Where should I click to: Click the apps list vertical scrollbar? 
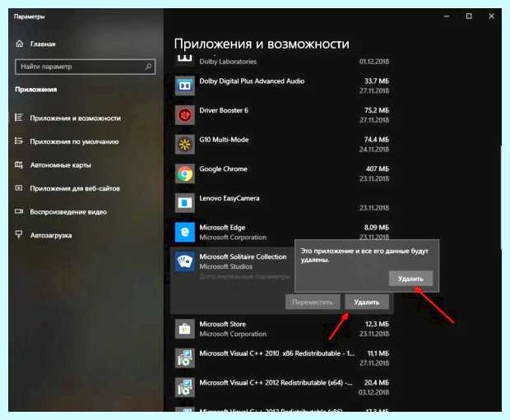click(x=501, y=198)
